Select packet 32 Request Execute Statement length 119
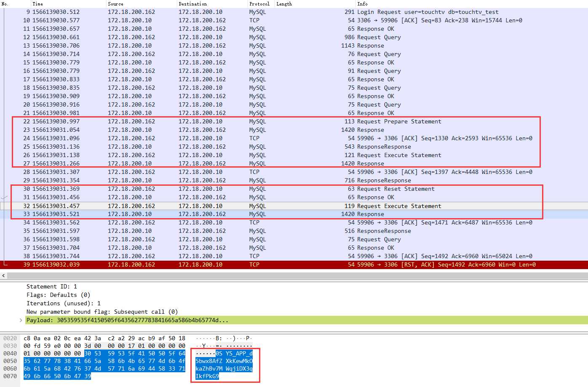The image size is (588, 387). pyautogui.click(x=294, y=206)
